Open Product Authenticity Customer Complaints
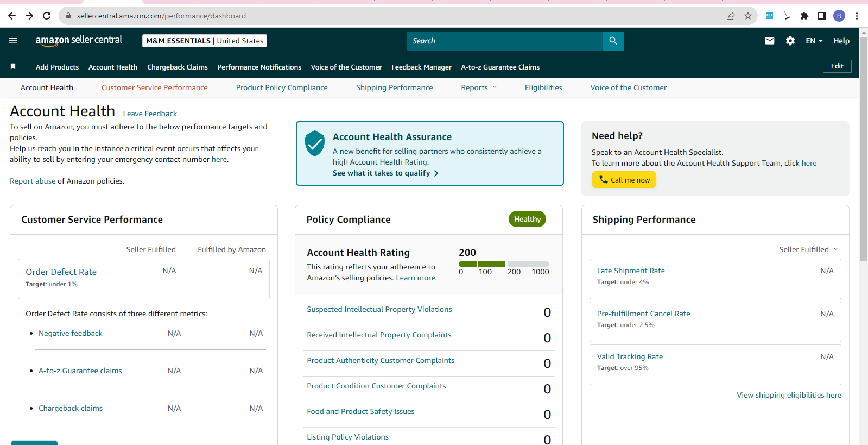Image resolution: width=868 pixels, height=445 pixels. pyautogui.click(x=381, y=360)
